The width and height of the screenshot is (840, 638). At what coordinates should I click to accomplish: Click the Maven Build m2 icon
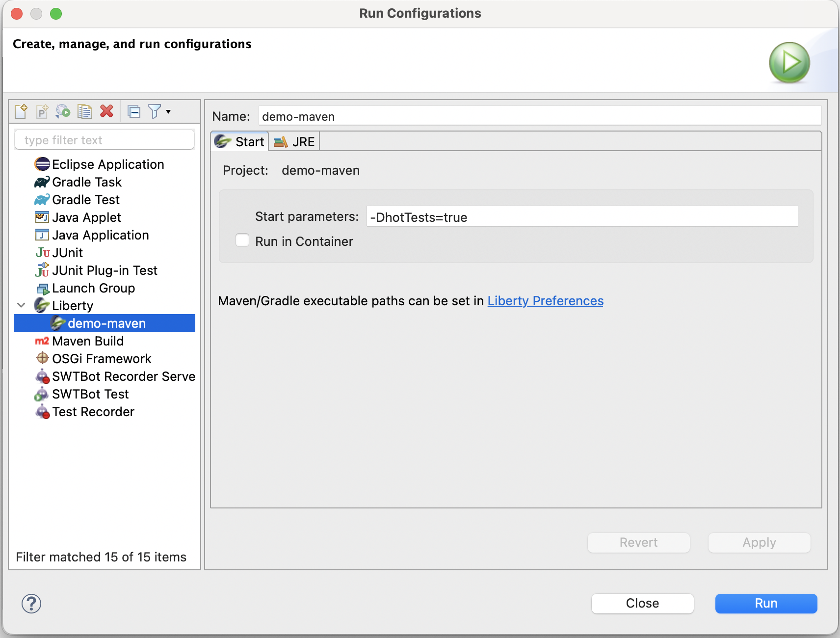[42, 341]
